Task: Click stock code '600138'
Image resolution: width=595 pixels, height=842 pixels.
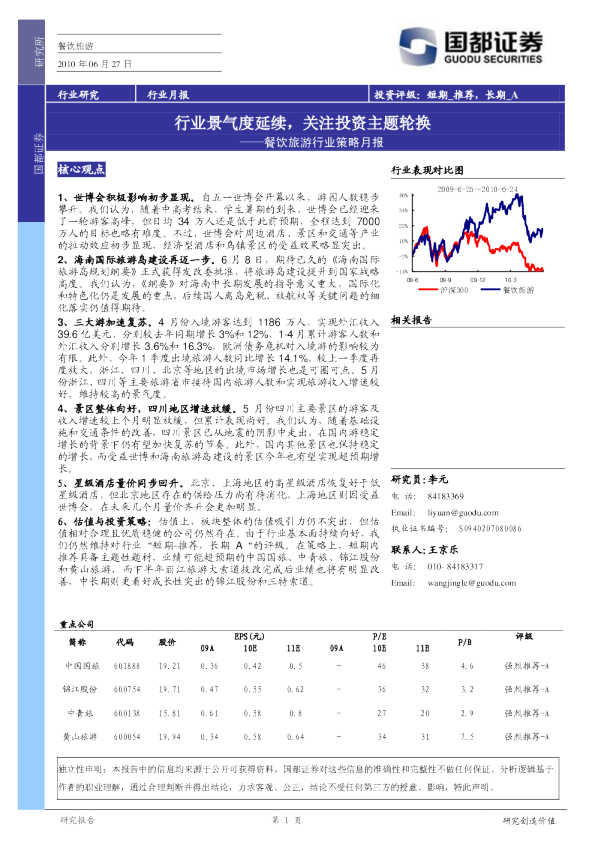Action: pos(127,714)
